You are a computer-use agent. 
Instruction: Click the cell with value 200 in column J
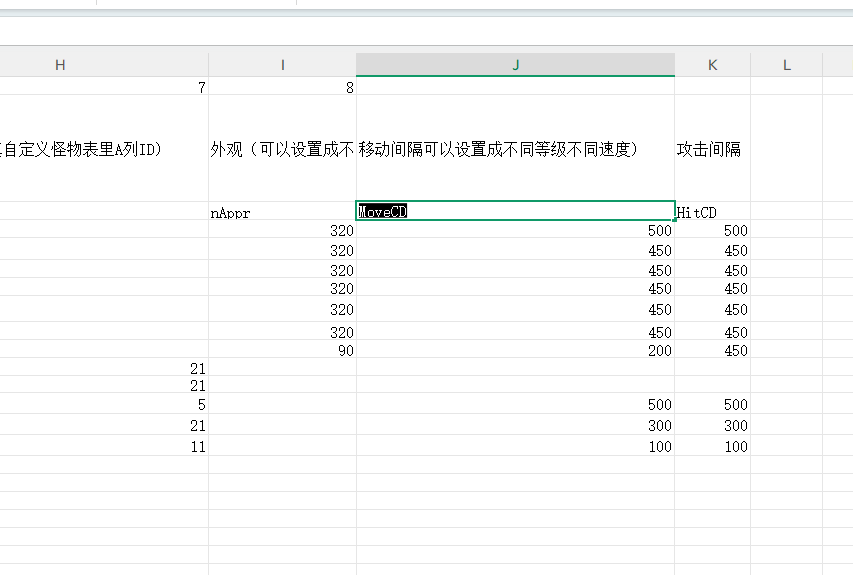515,351
